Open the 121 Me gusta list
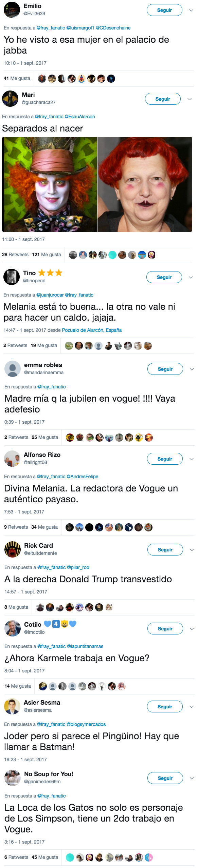 tap(47, 255)
